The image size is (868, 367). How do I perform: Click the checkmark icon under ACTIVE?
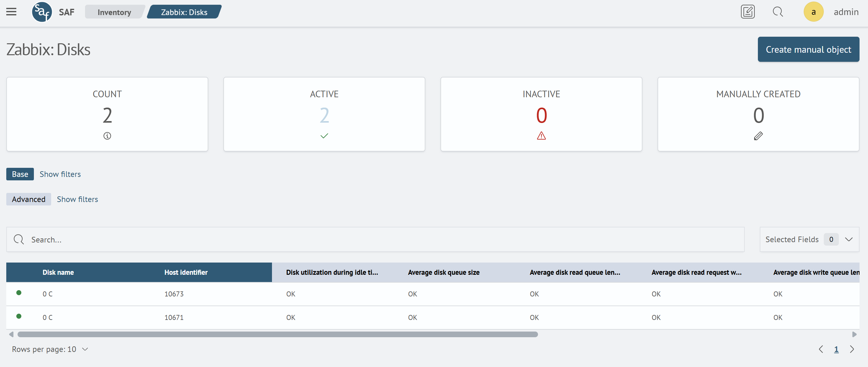(324, 136)
